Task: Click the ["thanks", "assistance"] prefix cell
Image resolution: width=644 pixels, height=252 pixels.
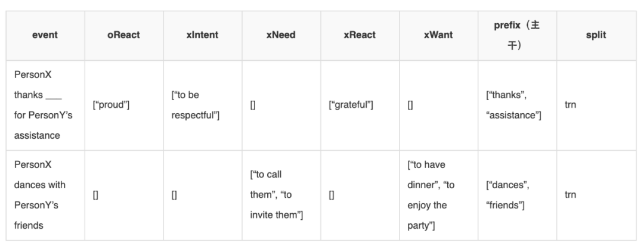Action: [513, 105]
